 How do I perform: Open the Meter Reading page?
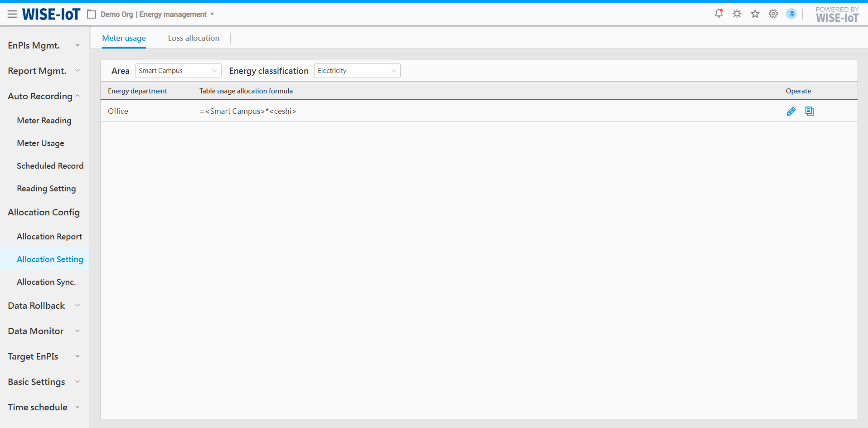coord(44,121)
